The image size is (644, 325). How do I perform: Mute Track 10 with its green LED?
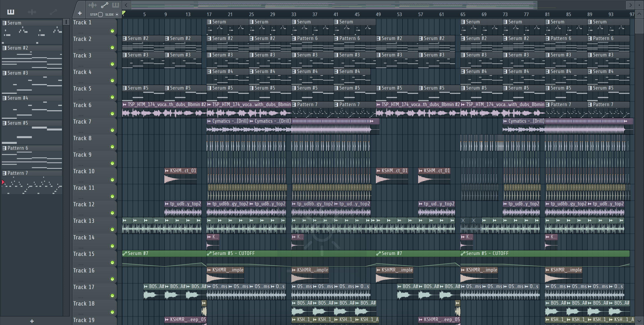tap(112, 180)
